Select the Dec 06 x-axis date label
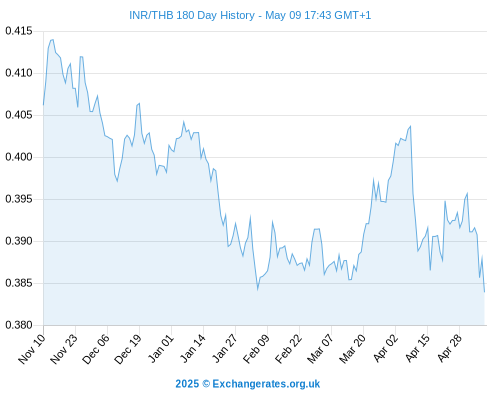The width and height of the screenshot is (495, 400). click(95, 349)
